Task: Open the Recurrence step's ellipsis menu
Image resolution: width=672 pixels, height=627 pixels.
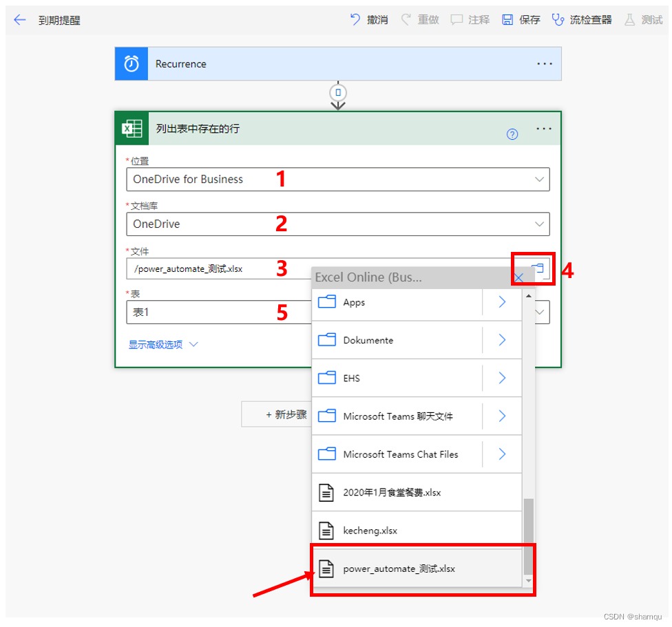Action: 545,64
